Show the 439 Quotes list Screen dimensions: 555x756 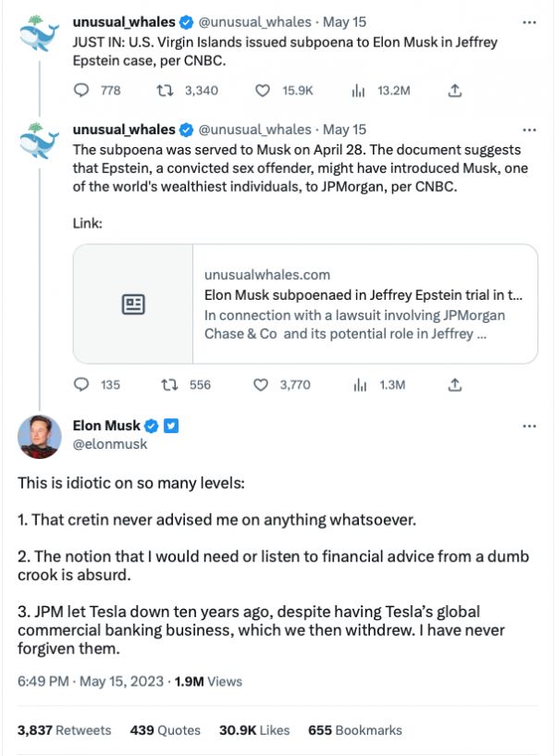[166, 730]
